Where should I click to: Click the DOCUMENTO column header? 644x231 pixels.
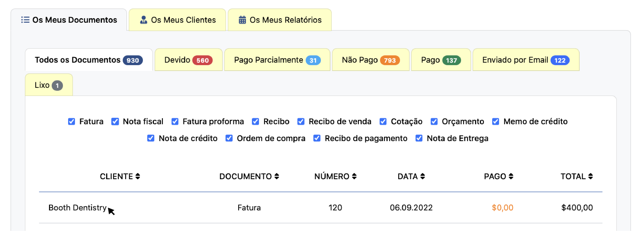point(249,176)
